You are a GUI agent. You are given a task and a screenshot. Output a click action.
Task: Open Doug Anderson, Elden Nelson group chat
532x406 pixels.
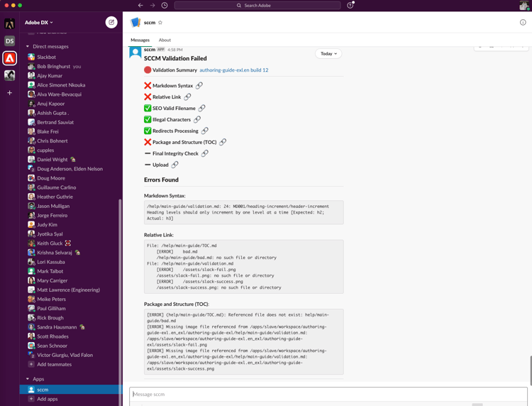70,169
